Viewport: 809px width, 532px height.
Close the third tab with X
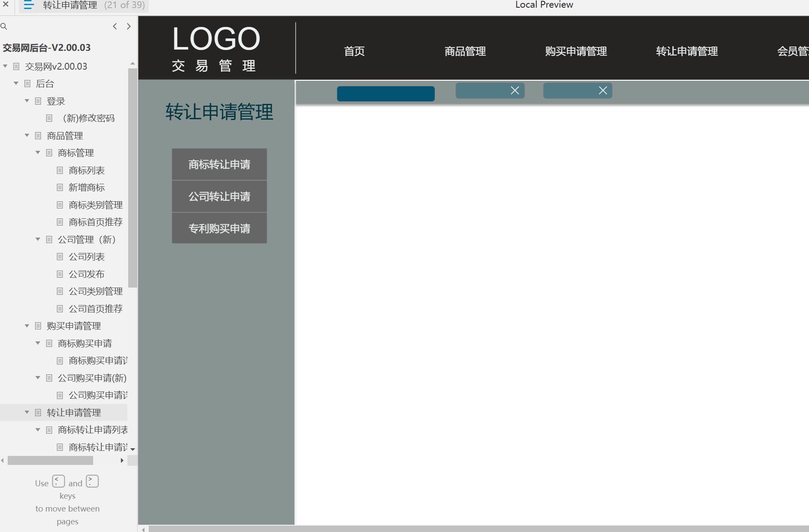point(603,91)
